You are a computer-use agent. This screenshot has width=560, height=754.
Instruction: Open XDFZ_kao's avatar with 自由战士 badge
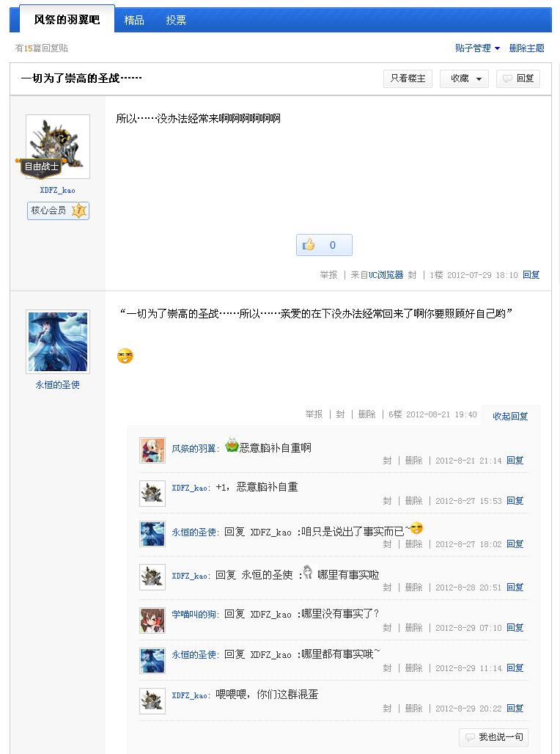tap(58, 147)
